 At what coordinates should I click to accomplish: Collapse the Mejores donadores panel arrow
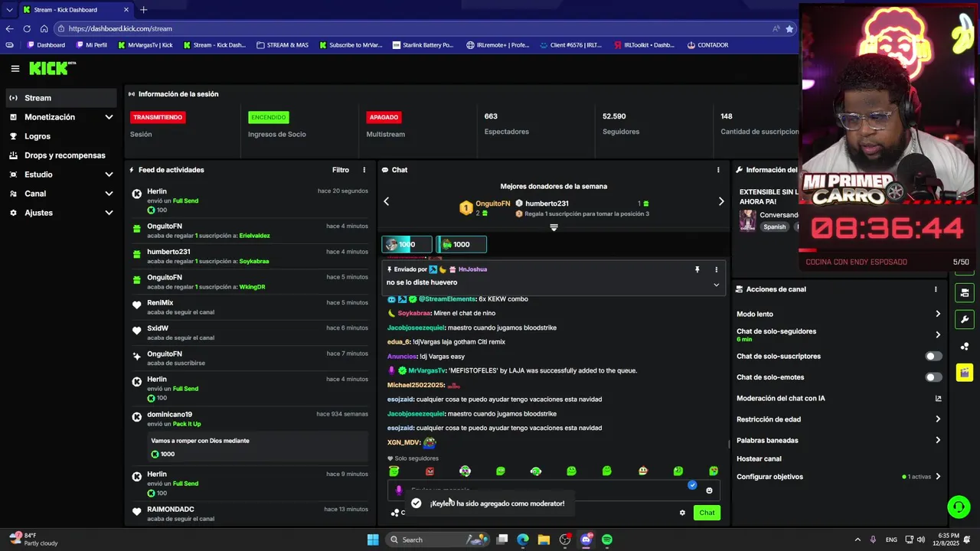click(x=554, y=227)
